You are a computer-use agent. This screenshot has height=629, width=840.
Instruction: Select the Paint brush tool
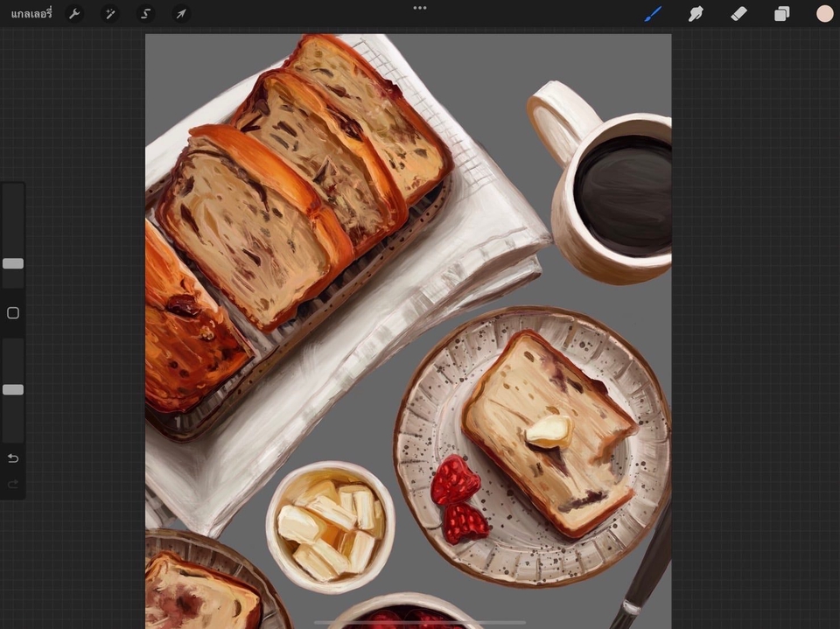click(x=653, y=14)
